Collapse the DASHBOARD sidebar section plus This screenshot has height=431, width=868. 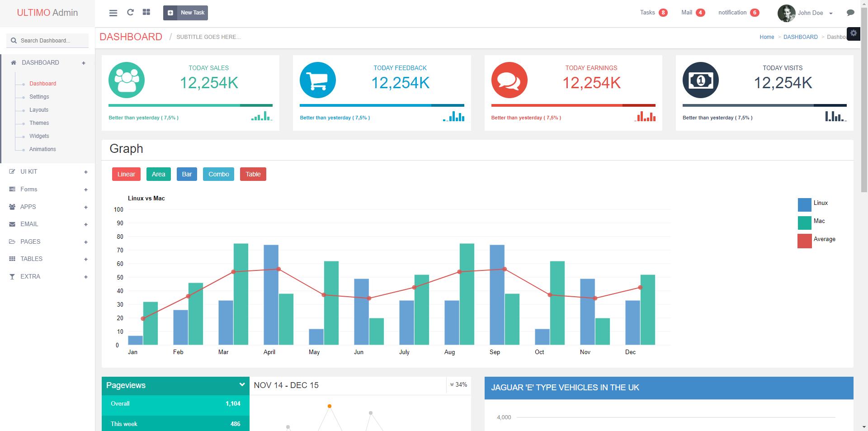coord(84,63)
